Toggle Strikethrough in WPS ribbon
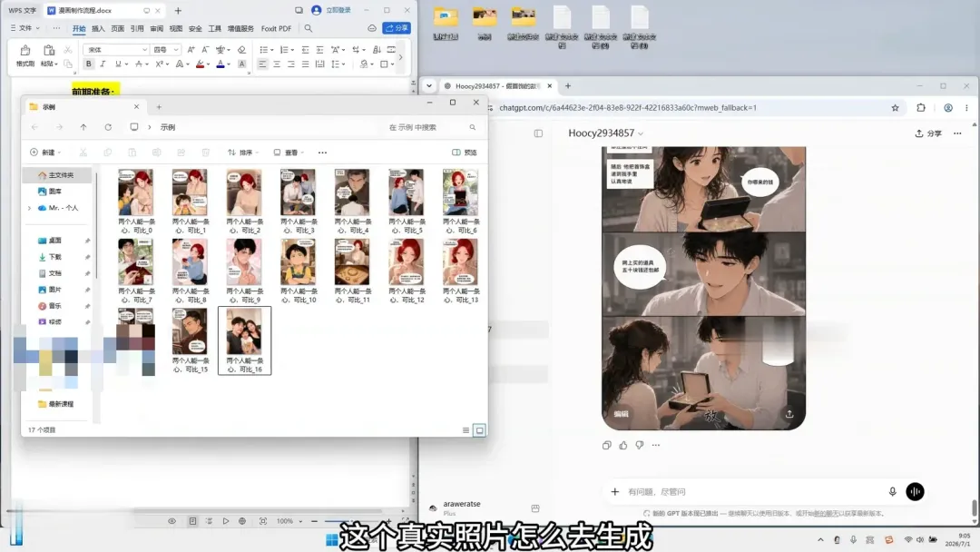This screenshot has width=980, height=552. [139, 64]
